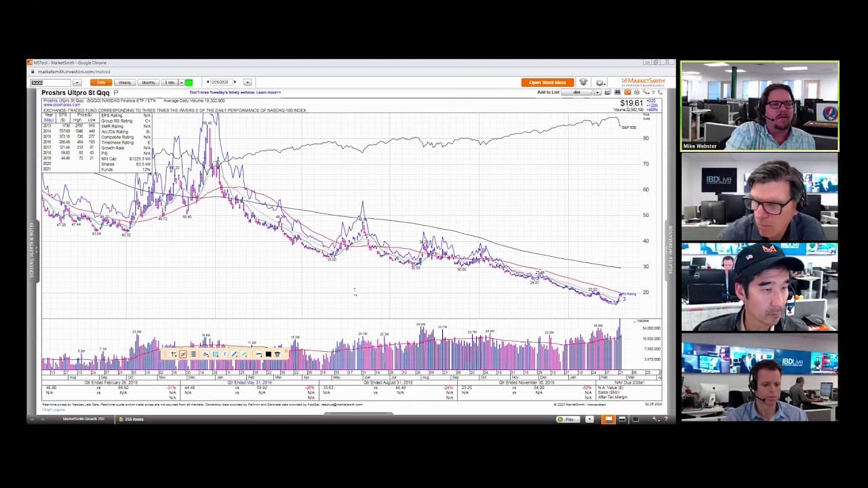
Task: Open the 255 items list tab
Action: tap(131, 419)
